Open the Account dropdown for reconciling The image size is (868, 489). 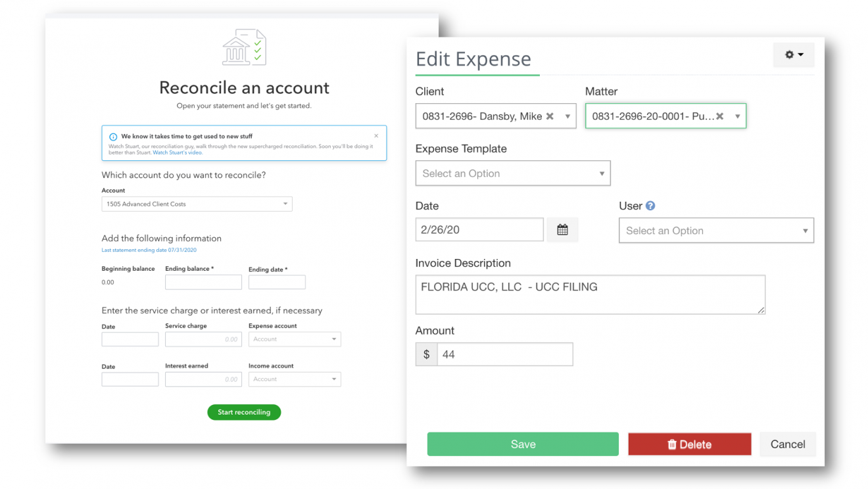coord(197,204)
